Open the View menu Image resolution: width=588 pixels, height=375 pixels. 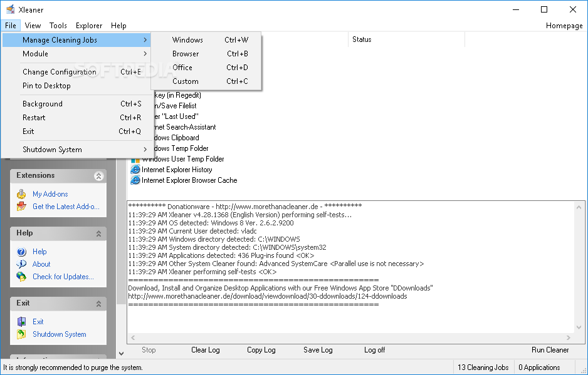coord(33,26)
